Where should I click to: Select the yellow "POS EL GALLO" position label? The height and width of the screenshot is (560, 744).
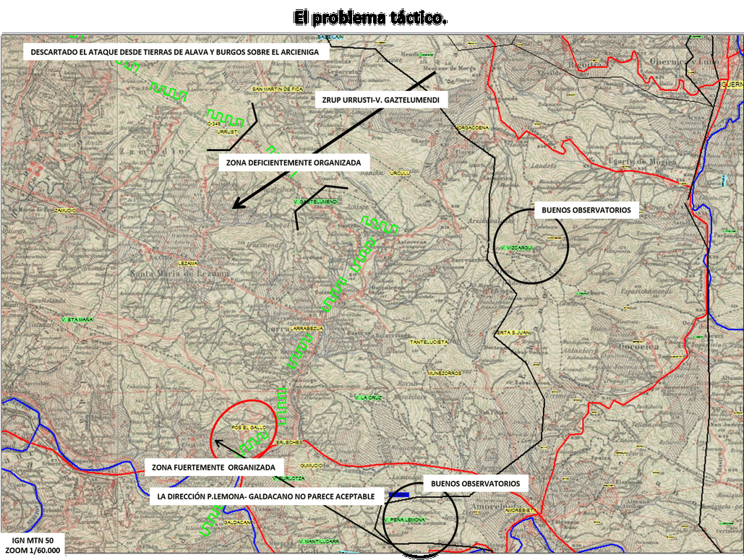pos(249,427)
